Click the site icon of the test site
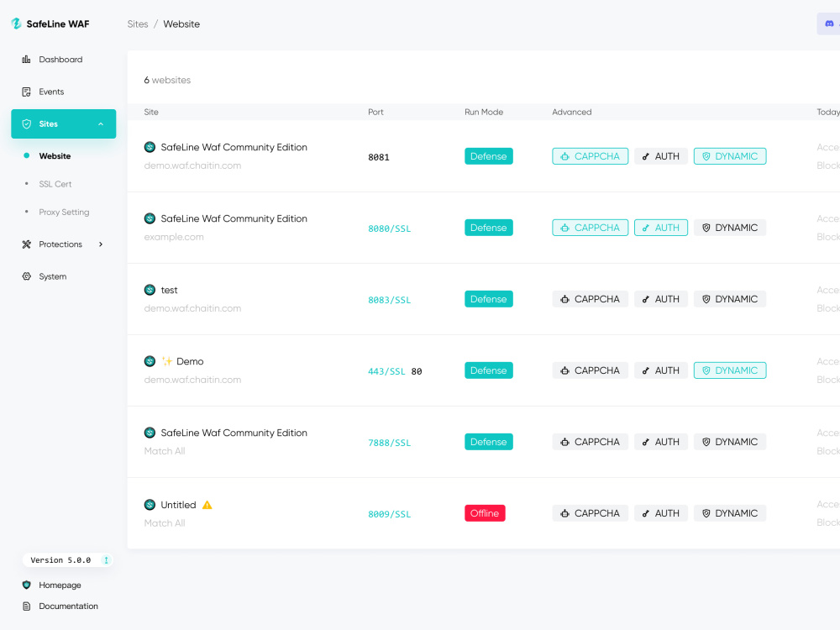840x630 pixels. (150, 290)
